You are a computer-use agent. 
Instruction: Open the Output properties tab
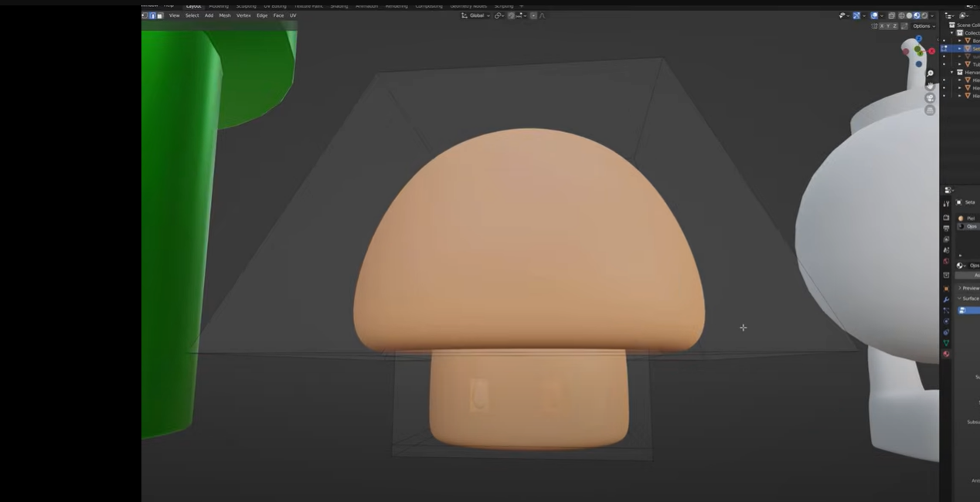coord(946,229)
